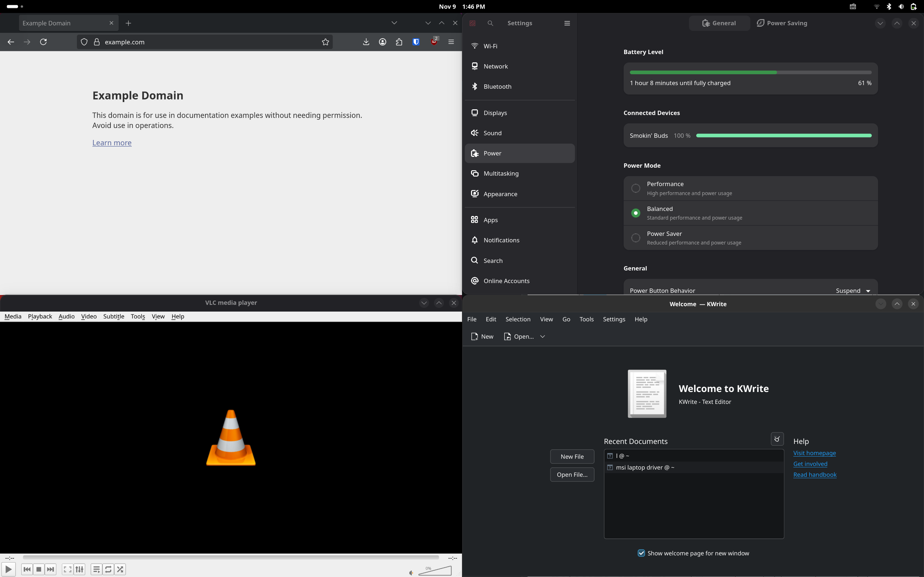Screen dimensions: 924x577
Task: Open VLC Playback menu
Action: click(40, 316)
